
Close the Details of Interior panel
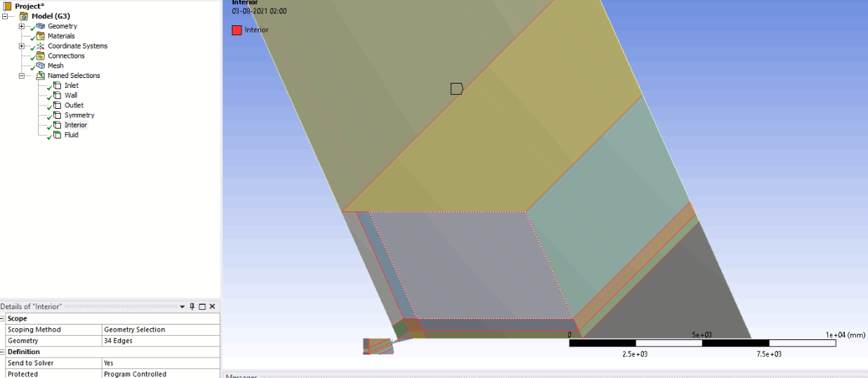(x=212, y=307)
